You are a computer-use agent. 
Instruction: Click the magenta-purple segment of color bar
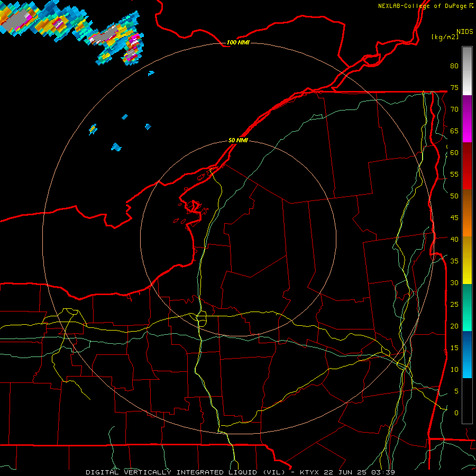[467, 118]
